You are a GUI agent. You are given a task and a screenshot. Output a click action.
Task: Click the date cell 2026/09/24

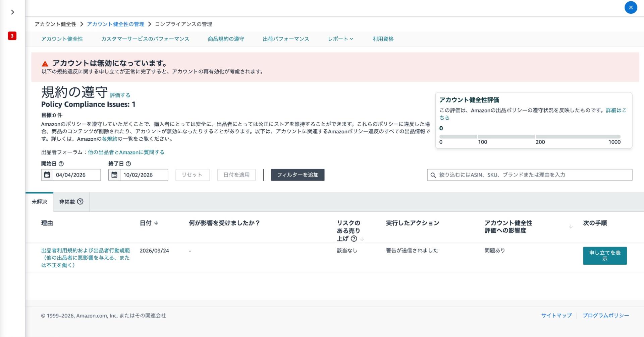[x=154, y=251]
